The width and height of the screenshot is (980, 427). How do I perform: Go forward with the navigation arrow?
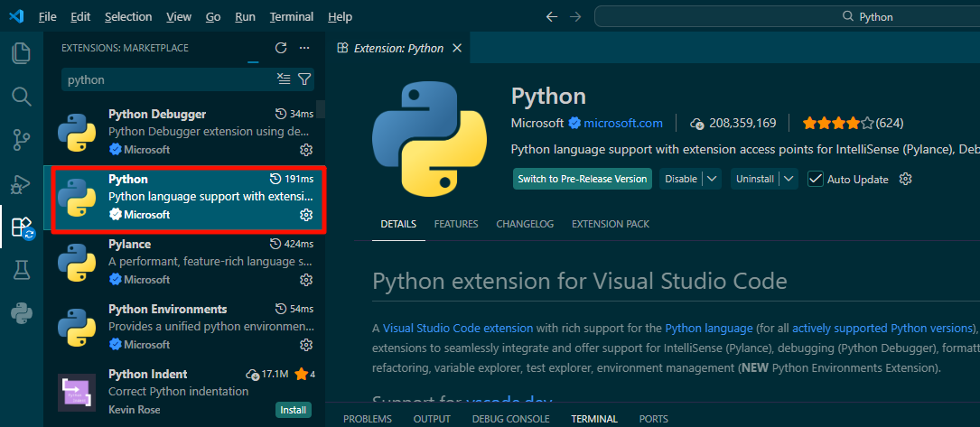[575, 17]
